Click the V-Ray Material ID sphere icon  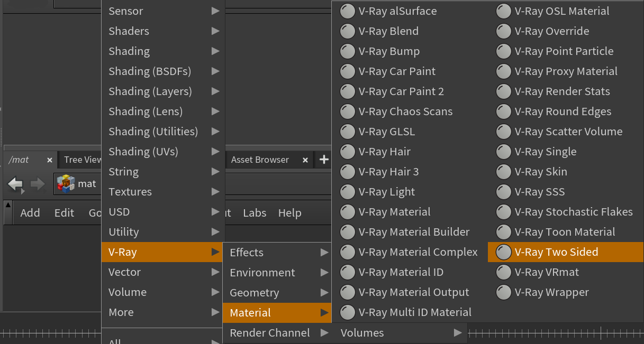347,272
